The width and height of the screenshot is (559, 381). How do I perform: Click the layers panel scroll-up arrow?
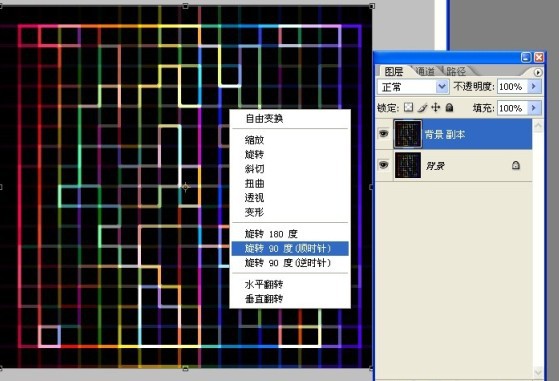click(x=538, y=125)
